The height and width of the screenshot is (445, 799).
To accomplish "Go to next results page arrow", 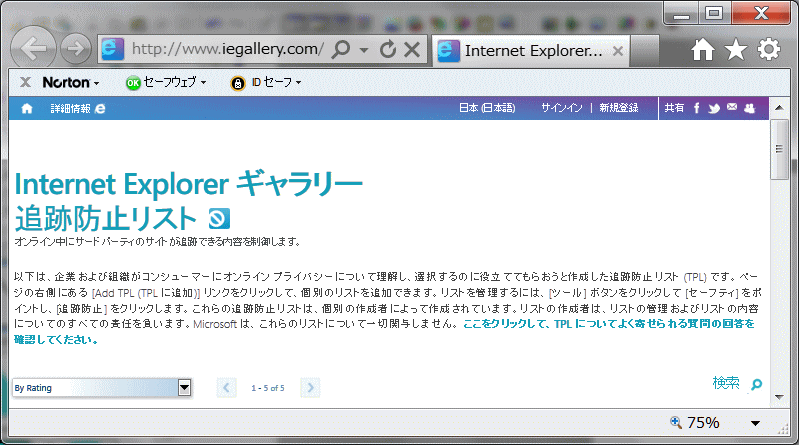I will coord(310,388).
